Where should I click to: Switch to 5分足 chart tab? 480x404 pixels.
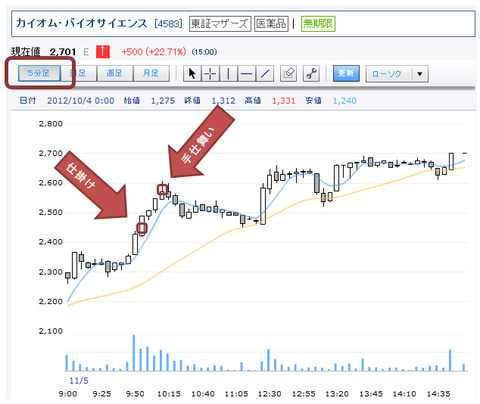click(x=39, y=73)
